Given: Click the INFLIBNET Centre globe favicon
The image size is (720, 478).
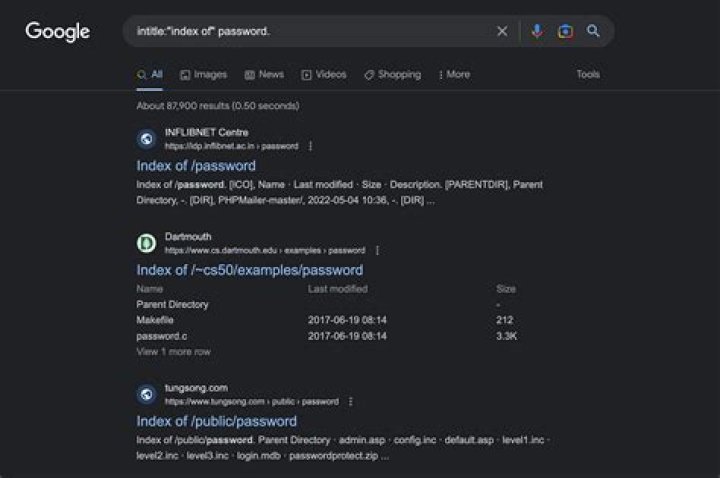Looking at the screenshot, I should coord(146,139).
